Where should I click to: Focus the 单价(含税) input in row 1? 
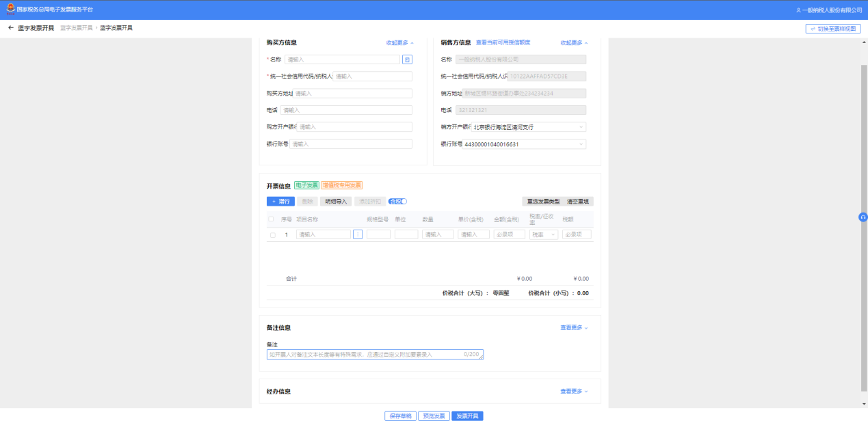(474, 234)
